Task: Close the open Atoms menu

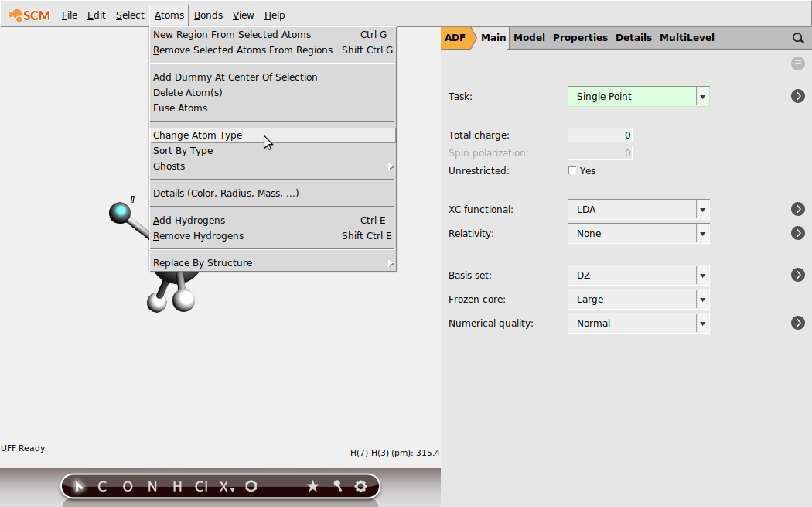Action: tap(169, 15)
